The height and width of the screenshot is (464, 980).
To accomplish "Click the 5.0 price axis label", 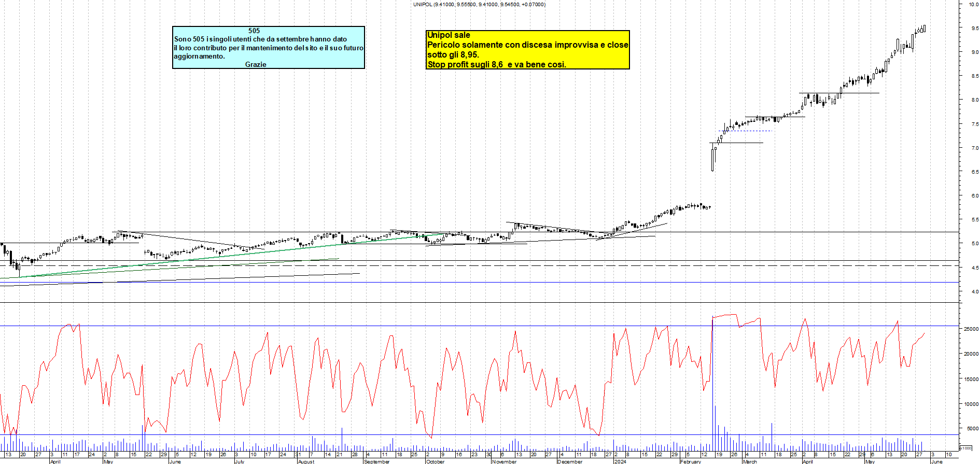I will pos(975,244).
